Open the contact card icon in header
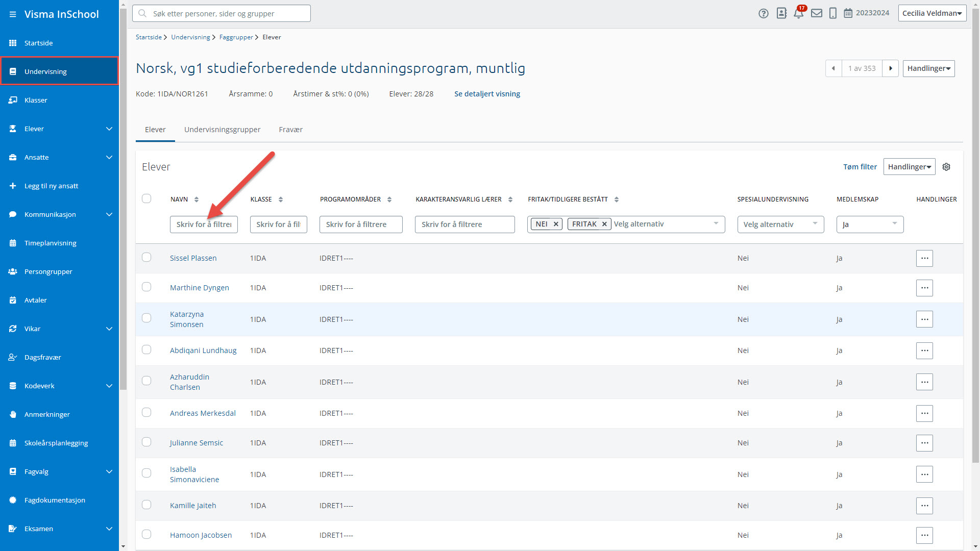Viewport: 980px width, 551px height. click(x=781, y=13)
